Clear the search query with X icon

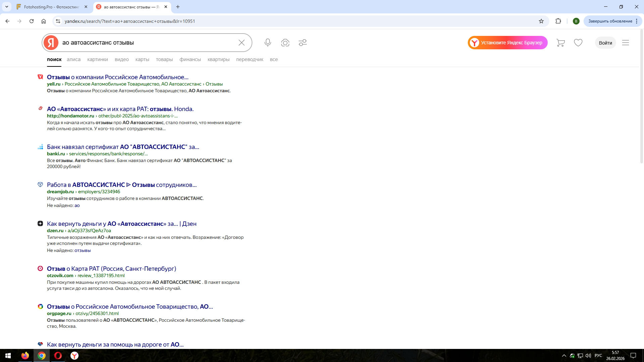pyautogui.click(x=242, y=43)
